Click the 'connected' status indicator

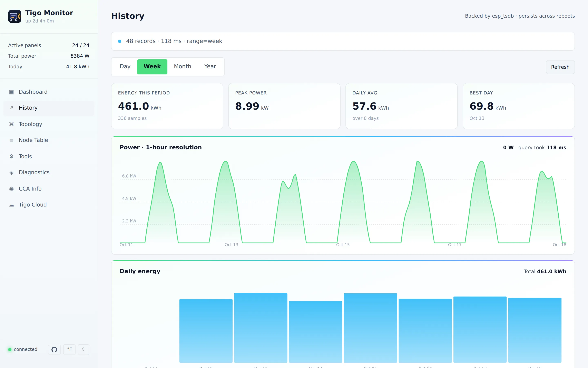23,350
